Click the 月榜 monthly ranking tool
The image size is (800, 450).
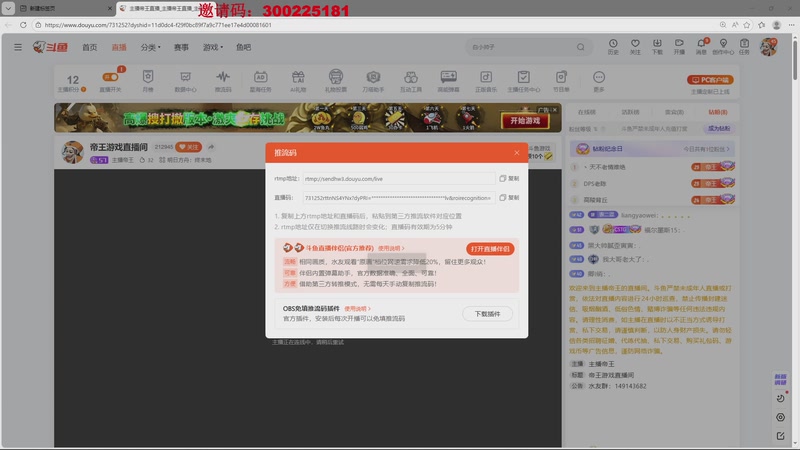[148, 81]
